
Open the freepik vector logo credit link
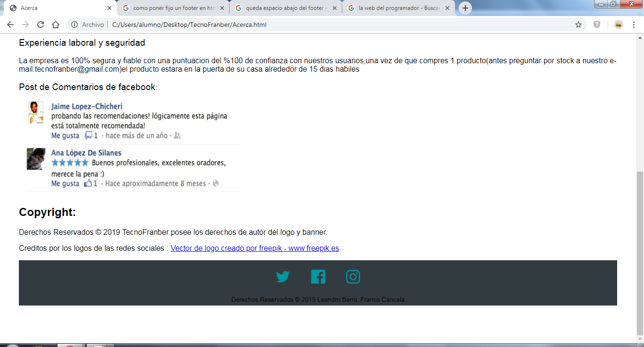pyautogui.click(x=255, y=248)
